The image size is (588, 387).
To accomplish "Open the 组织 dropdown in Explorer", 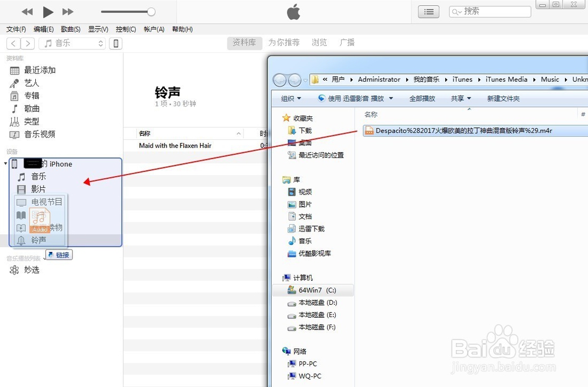I will coord(291,99).
